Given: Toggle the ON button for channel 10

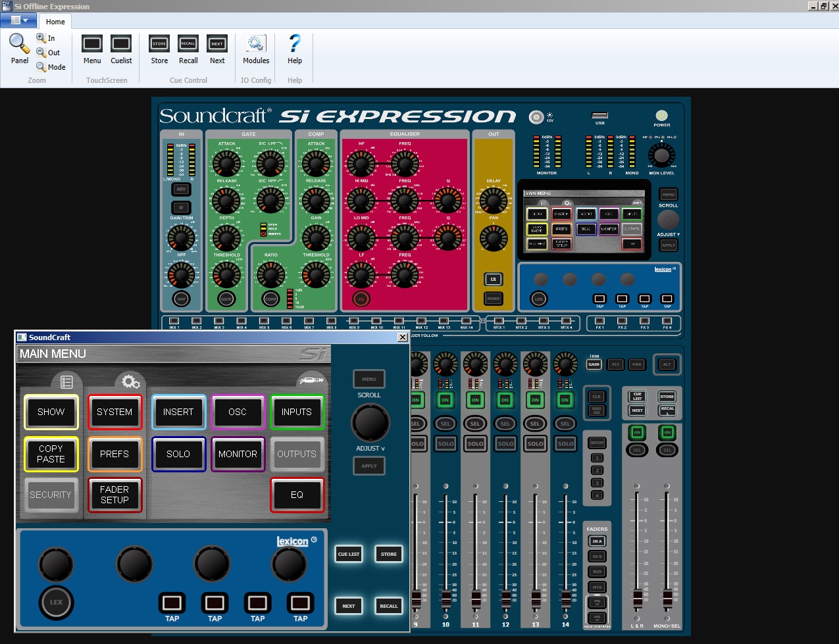Looking at the screenshot, I should 445,400.
